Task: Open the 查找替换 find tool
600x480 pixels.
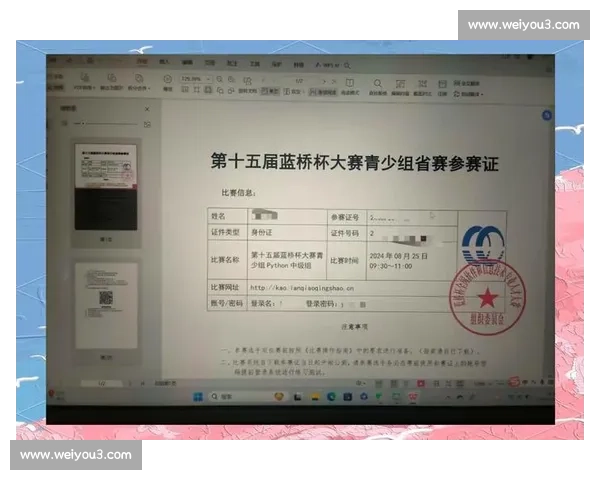Action: point(378,87)
